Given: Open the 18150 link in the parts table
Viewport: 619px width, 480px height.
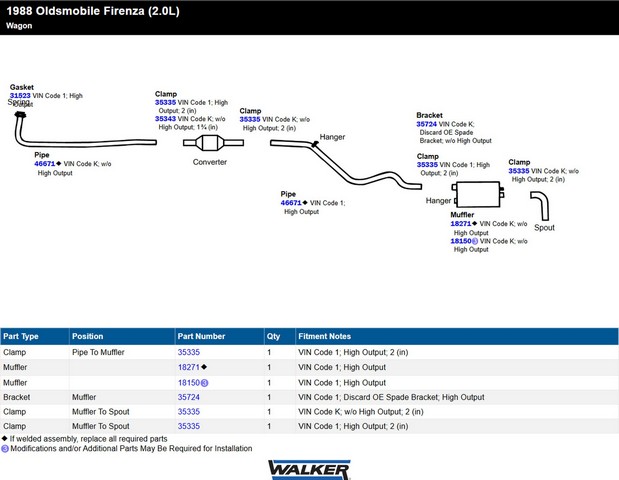Looking at the screenshot, I should point(188,383).
